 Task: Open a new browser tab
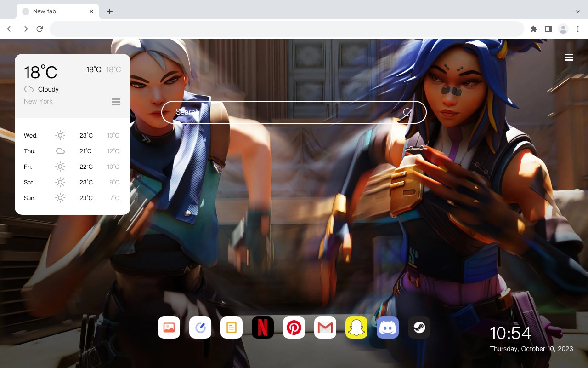[109, 11]
